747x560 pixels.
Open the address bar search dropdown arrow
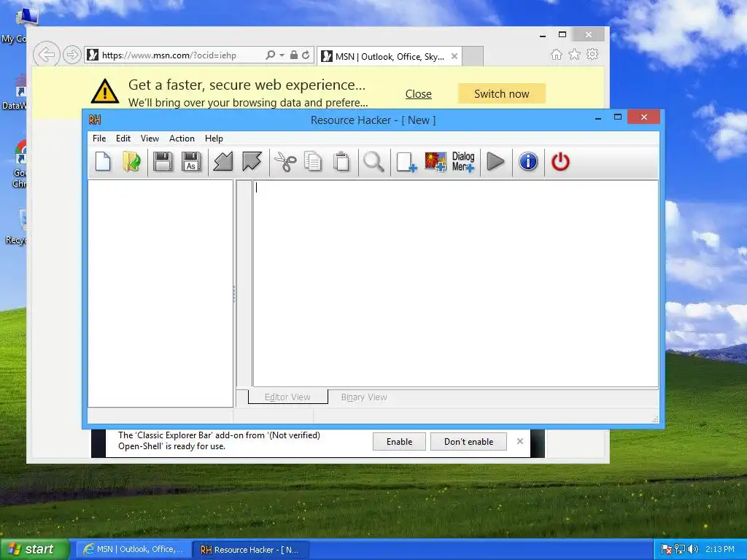coord(282,55)
